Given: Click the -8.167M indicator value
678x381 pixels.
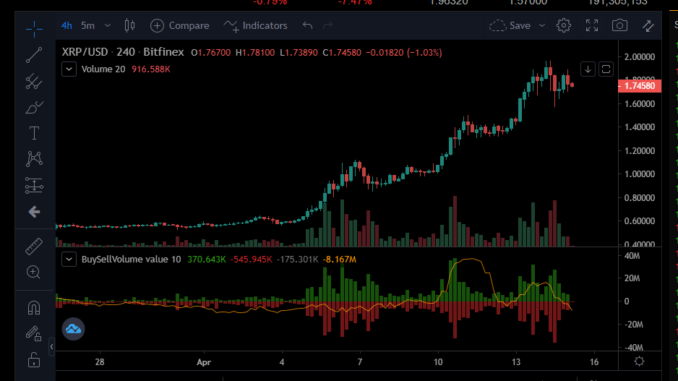Looking at the screenshot, I should point(339,259).
